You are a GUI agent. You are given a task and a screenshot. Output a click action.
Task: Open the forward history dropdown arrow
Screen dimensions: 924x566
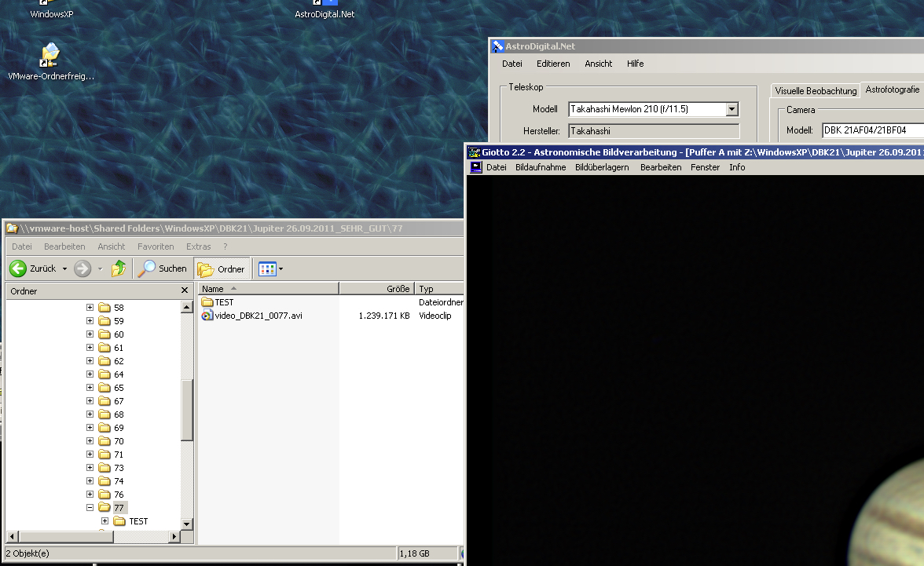tap(101, 269)
